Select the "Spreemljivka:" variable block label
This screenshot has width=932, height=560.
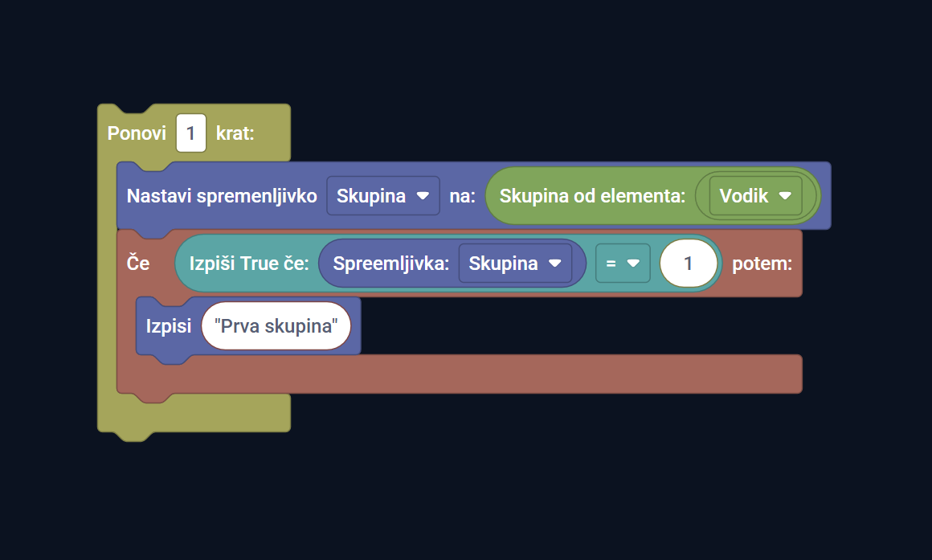click(x=390, y=264)
